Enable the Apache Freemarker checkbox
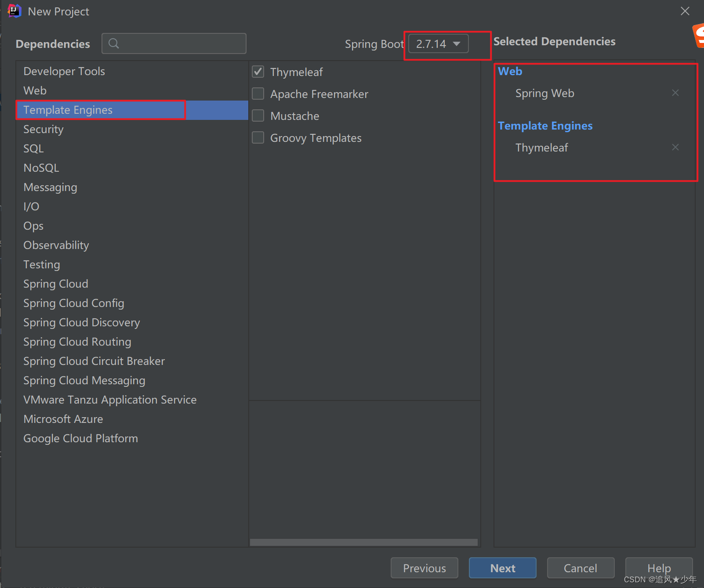 click(258, 94)
